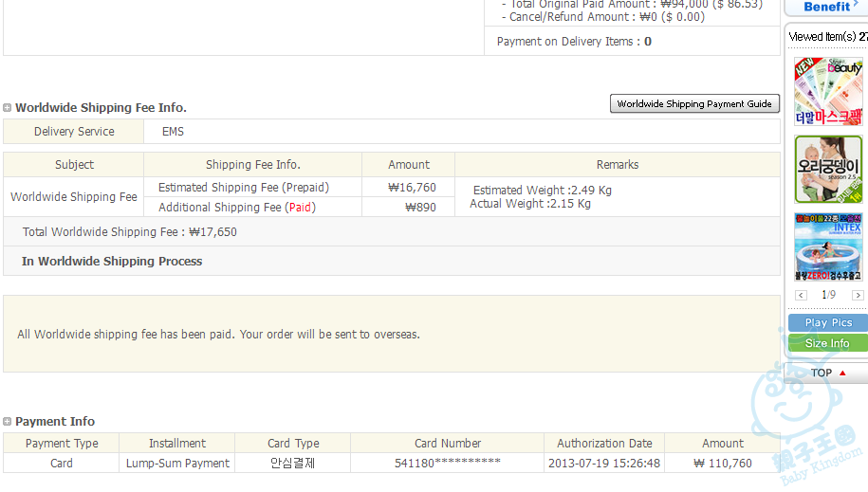Open the beauty mask pack viewed item
868x492 pixels.
click(828, 91)
